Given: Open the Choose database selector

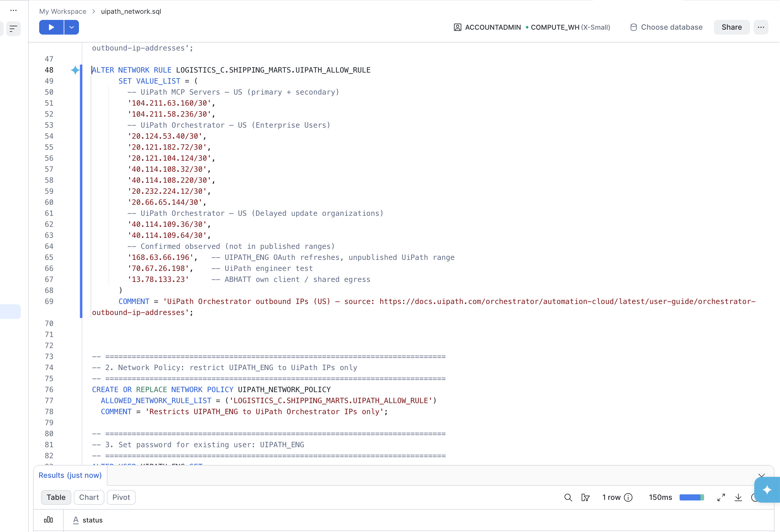Looking at the screenshot, I should click(666, 27).
